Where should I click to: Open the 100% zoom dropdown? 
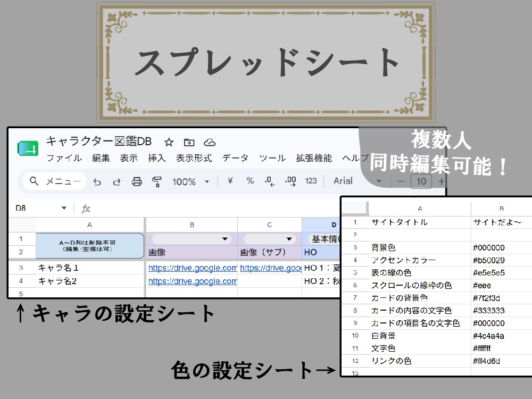pos(190,182)
